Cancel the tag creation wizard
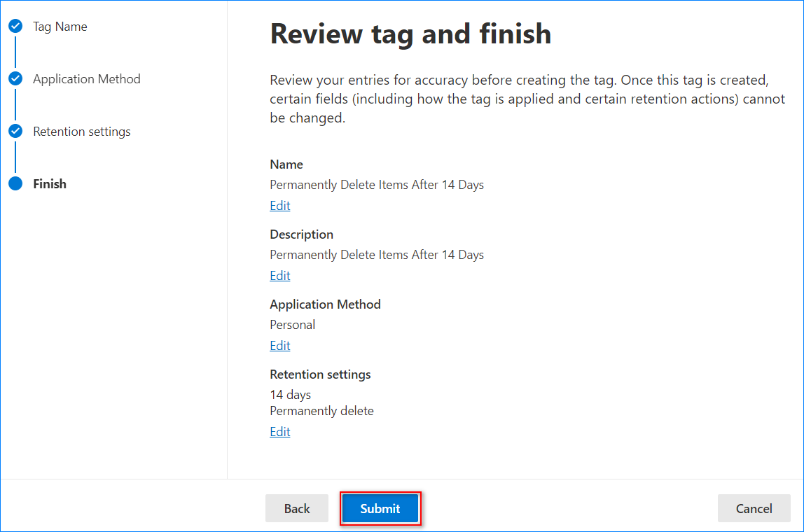The width and height of the screenshot is (804, 532). (x=754, y=509)
